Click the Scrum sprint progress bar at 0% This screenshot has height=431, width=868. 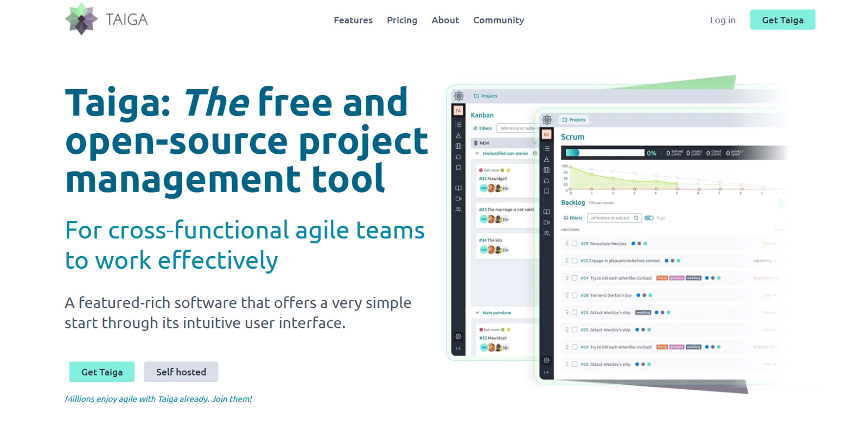click(x=605, y=153)
